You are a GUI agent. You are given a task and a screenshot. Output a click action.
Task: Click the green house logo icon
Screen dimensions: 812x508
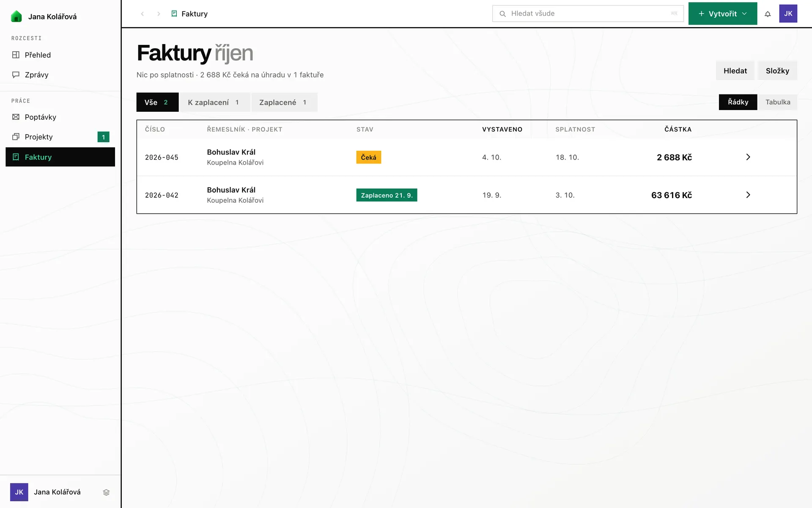[x=16, y=16]
